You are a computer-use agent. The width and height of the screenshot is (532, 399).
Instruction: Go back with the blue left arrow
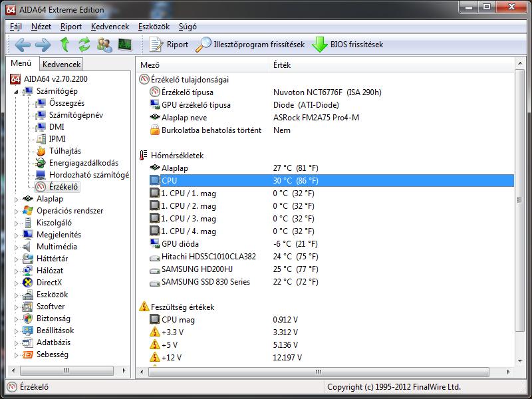[x=23, y=45]
